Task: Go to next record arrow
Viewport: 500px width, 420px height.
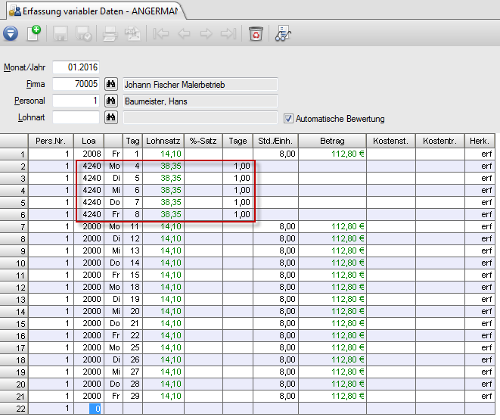Action: pos(206,34)
